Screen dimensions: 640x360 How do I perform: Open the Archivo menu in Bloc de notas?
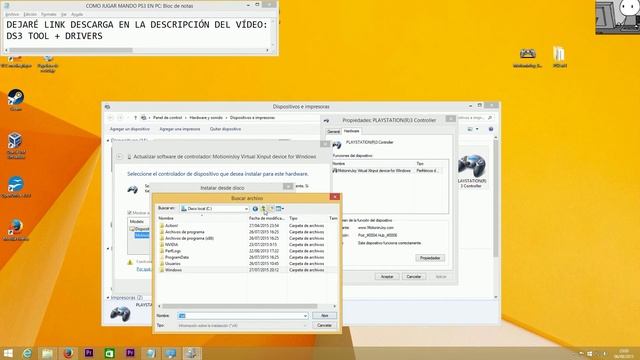click(x=12, y=14)
